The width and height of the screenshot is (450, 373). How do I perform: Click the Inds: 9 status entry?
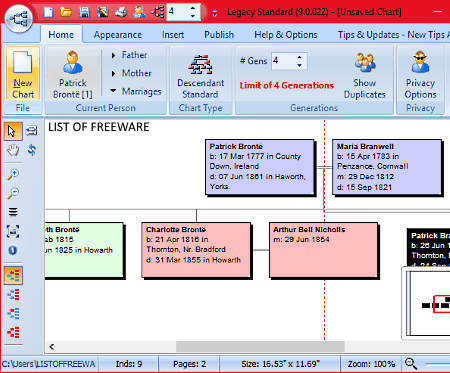(129, 364)
